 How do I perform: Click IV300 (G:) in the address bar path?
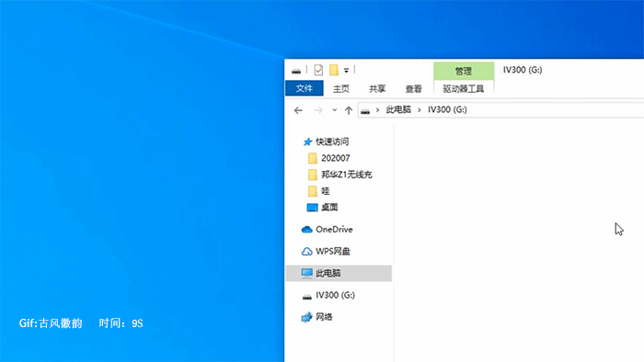pos(447,109)
